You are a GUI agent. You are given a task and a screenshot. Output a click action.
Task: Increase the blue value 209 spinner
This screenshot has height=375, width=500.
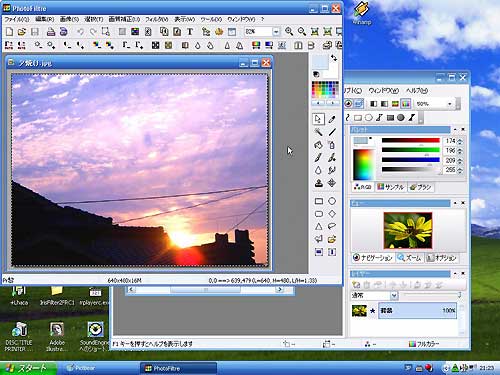click(460, 159)
